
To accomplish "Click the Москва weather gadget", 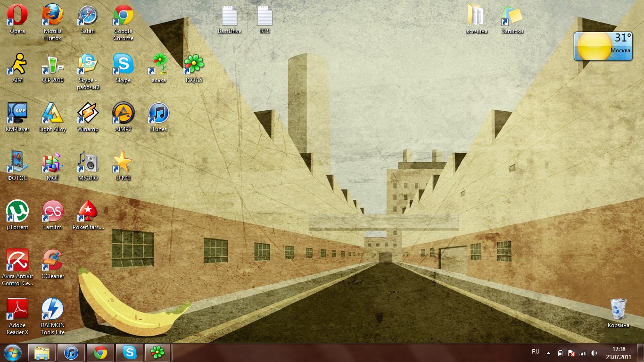I will coord(603,46).
